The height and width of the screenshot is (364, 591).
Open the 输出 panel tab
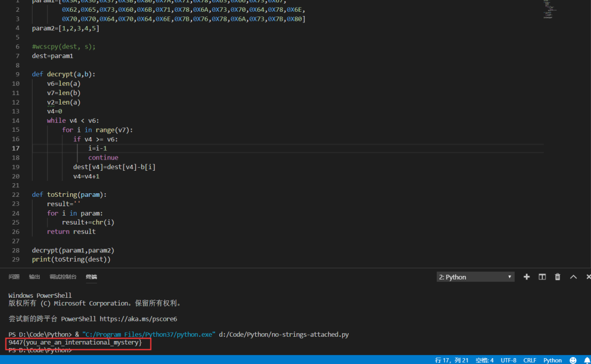tap(34, 277)
